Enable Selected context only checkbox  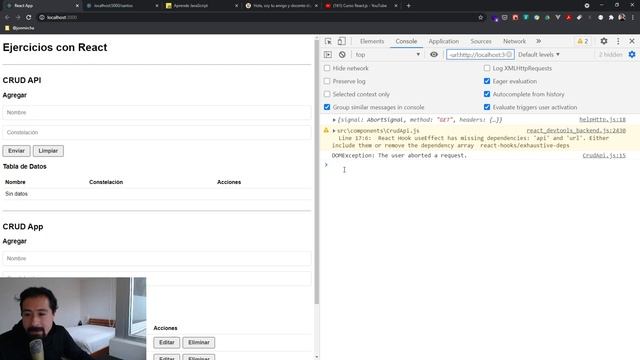point(327,94)
